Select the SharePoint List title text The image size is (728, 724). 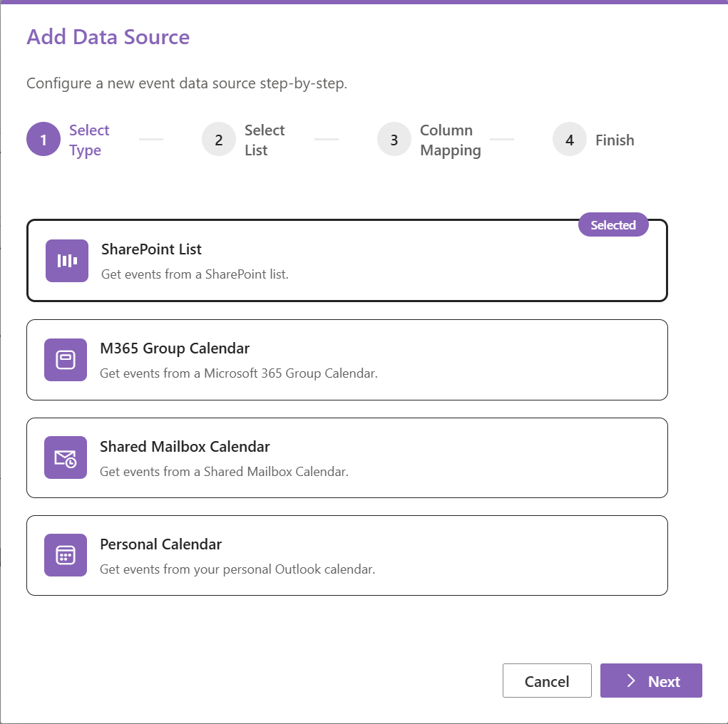coord(151,249)
